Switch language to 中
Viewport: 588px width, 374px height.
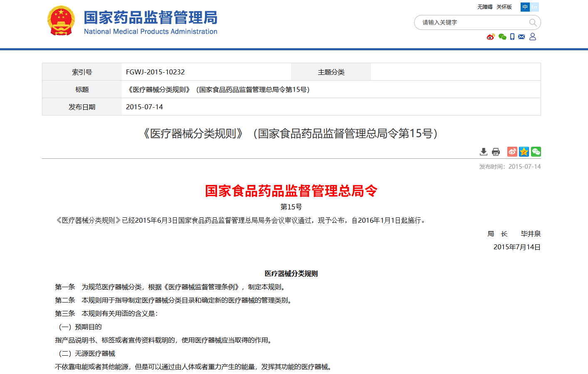525,7
